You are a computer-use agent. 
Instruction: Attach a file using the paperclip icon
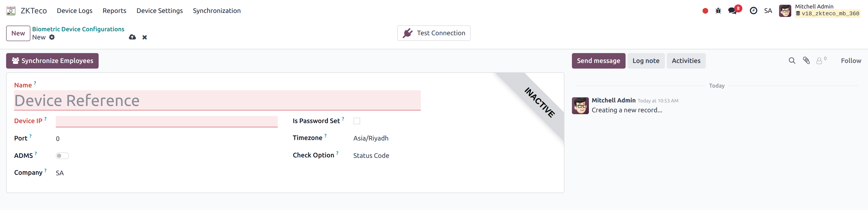point(806,61)
